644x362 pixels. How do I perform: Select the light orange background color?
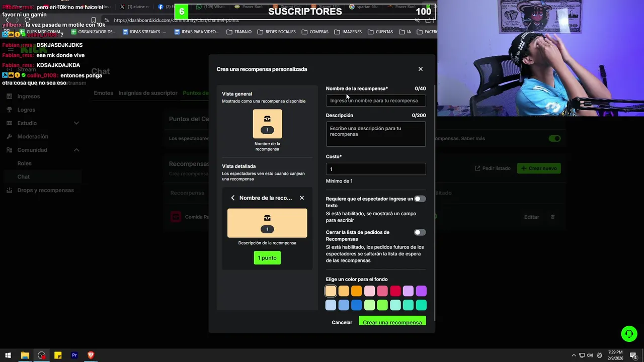(x=344, y=291)
